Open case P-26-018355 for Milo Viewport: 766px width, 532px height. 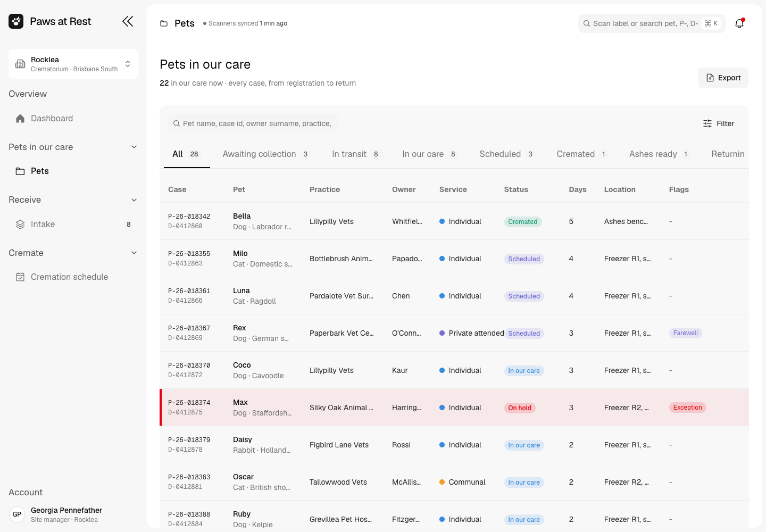pos(189,254)
